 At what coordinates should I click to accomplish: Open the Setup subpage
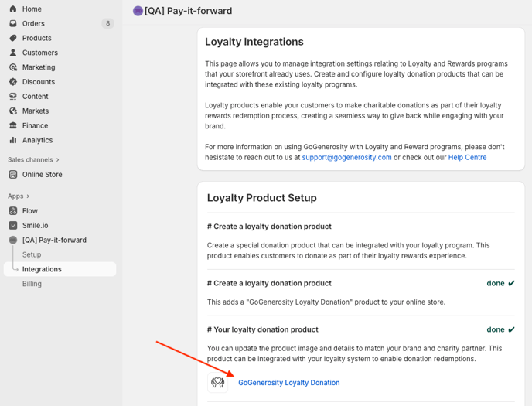(32, 254)
